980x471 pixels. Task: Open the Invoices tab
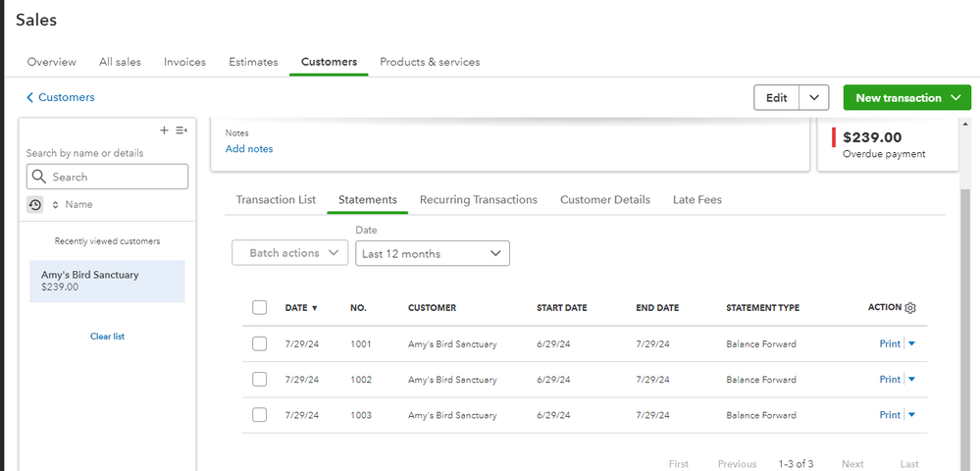[184, 62]
